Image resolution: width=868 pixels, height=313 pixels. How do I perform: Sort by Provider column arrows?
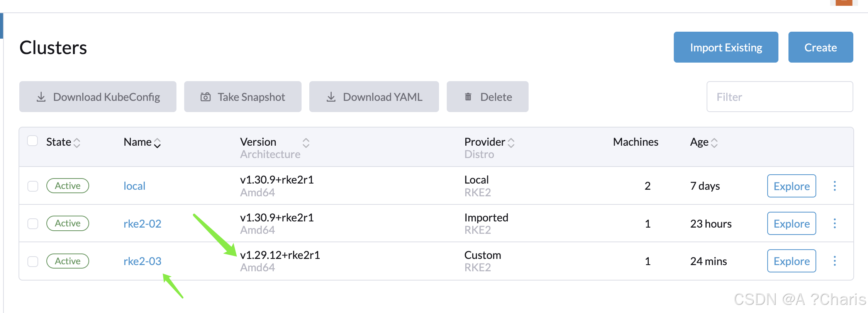511,143
